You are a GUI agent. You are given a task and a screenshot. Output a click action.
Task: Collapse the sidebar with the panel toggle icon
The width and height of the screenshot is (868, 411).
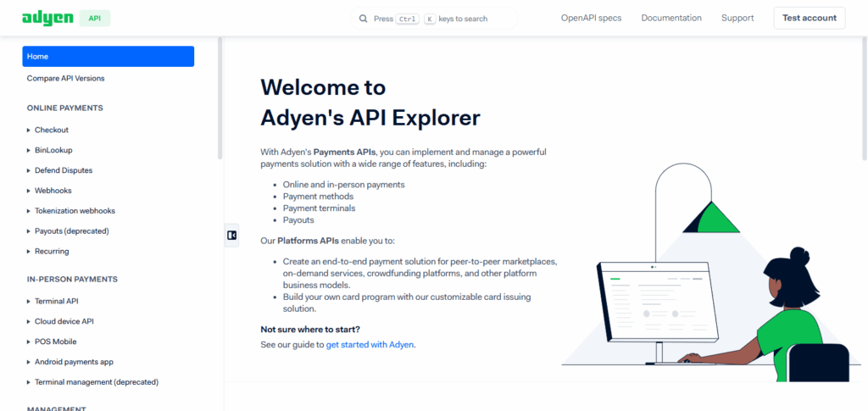[232, 235]
